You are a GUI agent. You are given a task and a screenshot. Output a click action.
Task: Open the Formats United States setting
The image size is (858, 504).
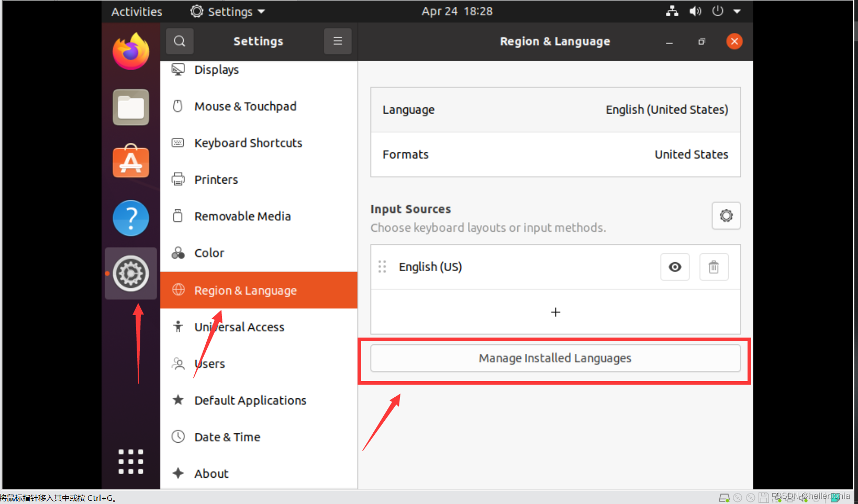(555, 154)
